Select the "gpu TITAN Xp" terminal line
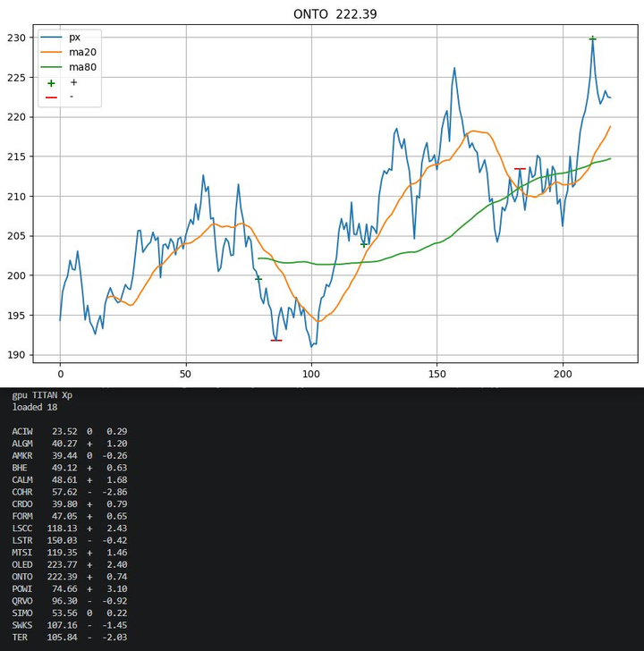Image resolution: width=644 pixels, height=651 pixels. coord(42,395)
